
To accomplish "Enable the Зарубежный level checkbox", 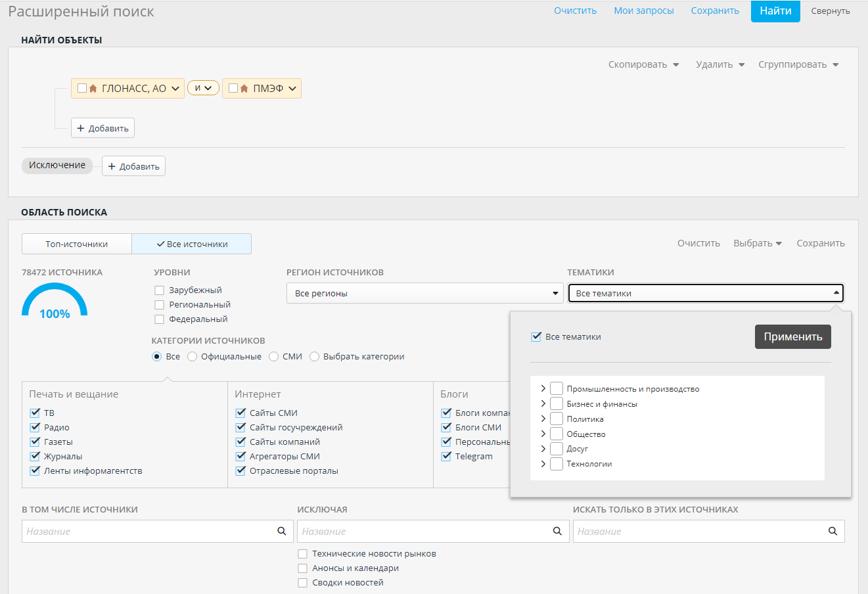I will pyautogui.click(x=159, y=290).
